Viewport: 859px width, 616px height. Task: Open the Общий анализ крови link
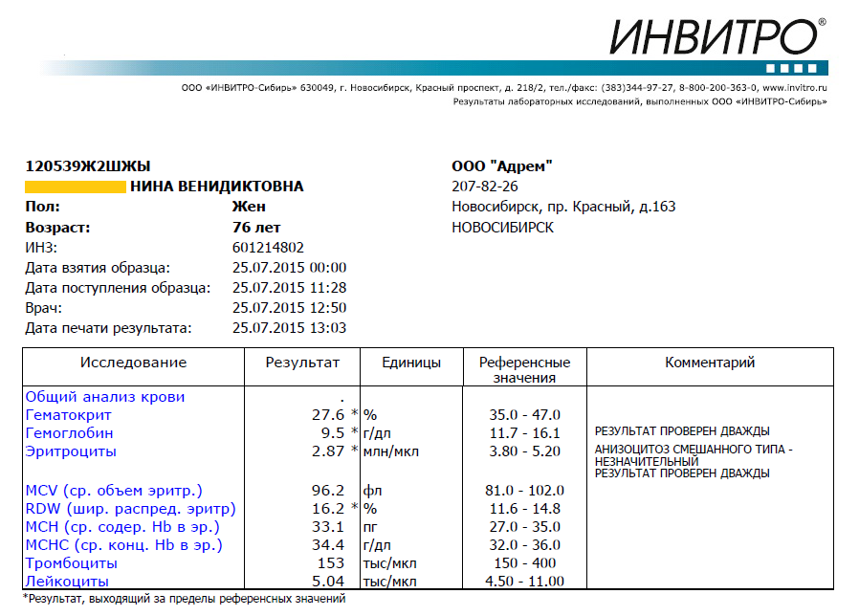(105, 396)
